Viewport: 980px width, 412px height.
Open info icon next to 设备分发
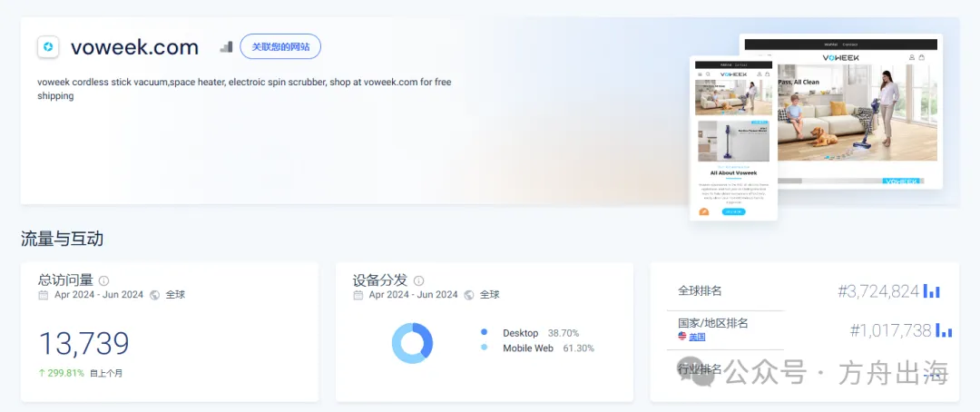click(x=418, y=280)
